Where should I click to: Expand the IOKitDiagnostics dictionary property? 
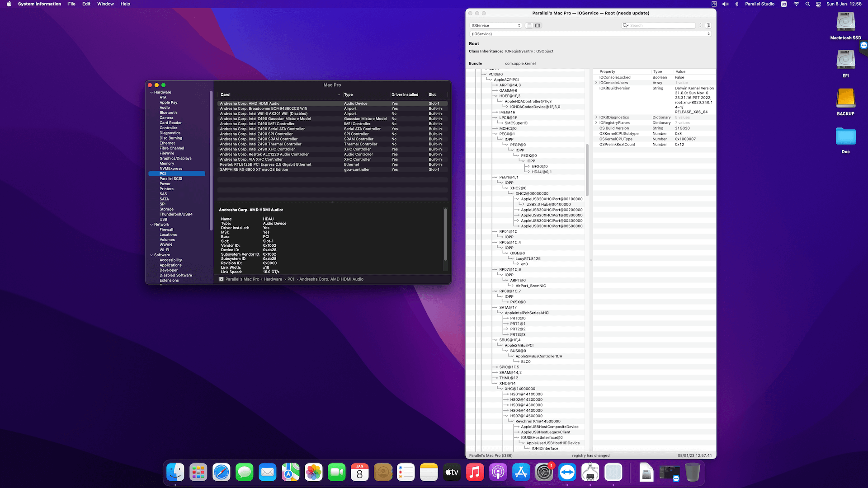pyautogui.click(x=596, y=117)
